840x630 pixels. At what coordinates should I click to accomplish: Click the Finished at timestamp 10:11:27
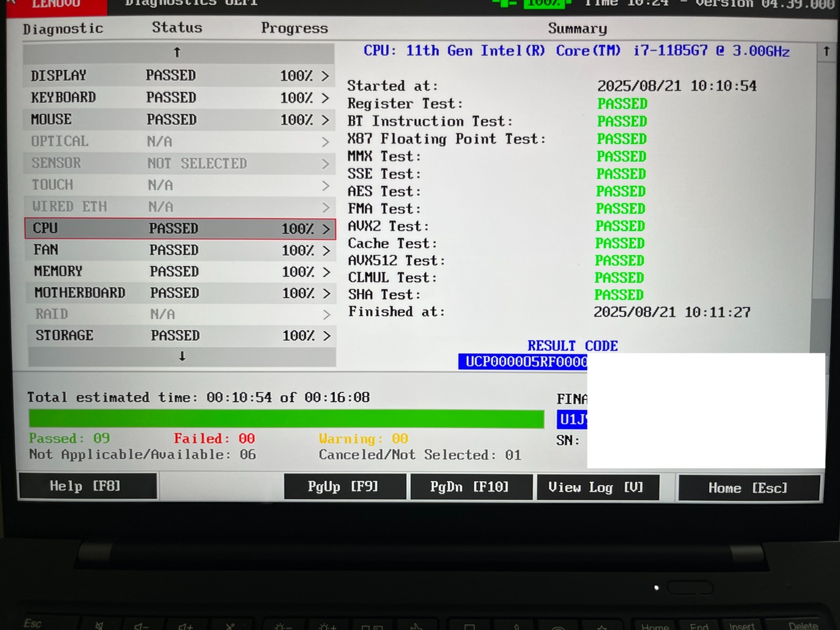[672, 312]
